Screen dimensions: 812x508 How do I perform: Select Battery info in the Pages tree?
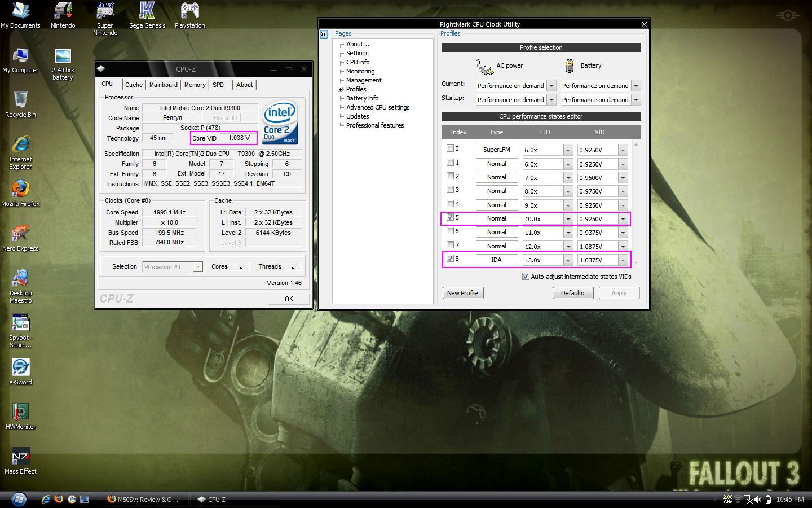click(362, 98)
